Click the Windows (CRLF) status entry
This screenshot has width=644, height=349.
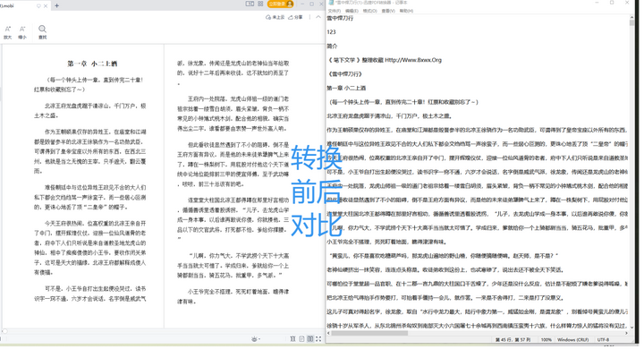572,339
